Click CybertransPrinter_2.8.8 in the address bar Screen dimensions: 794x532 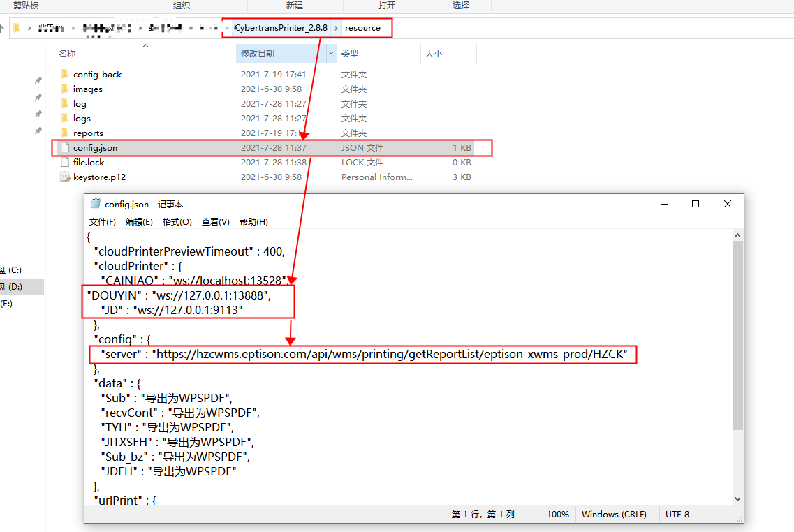pyautogui.click(x=281, y=28)
